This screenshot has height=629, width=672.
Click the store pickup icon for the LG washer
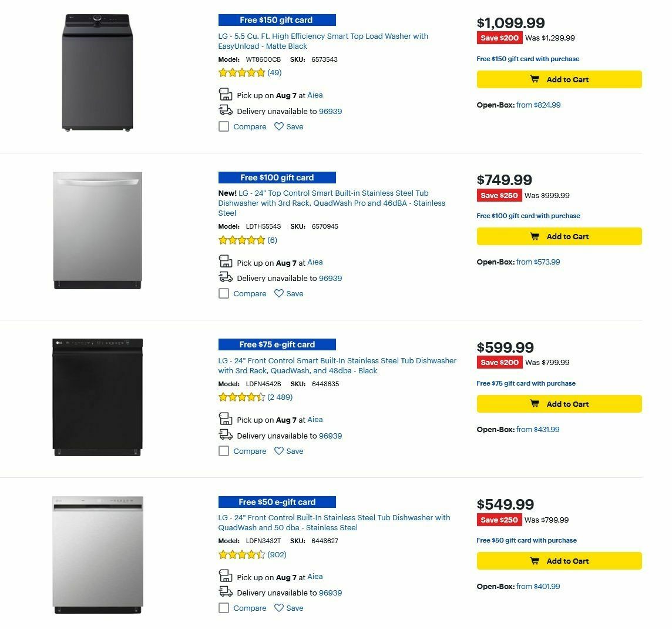225,94
